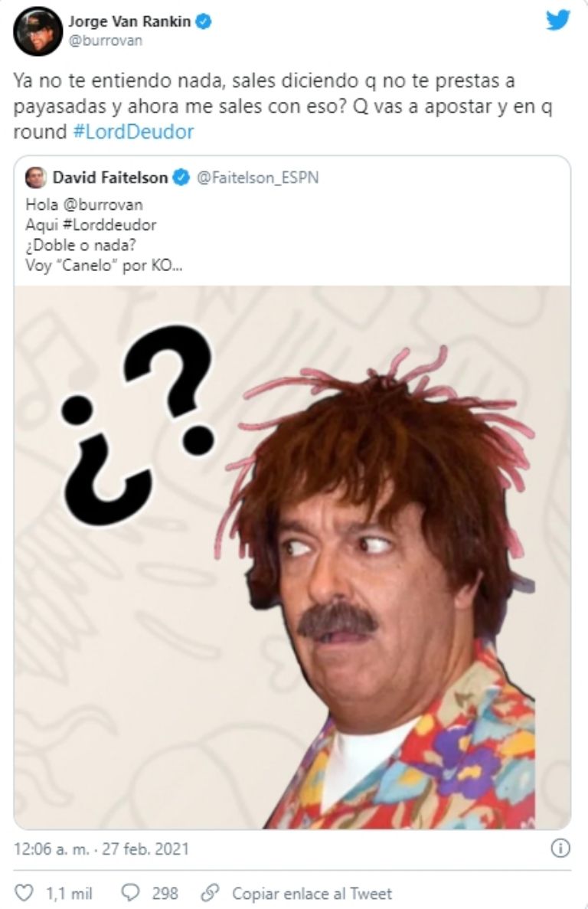Click Jorge Van Rankin display name
Screen dimensions: 588x909
[129, 21]
